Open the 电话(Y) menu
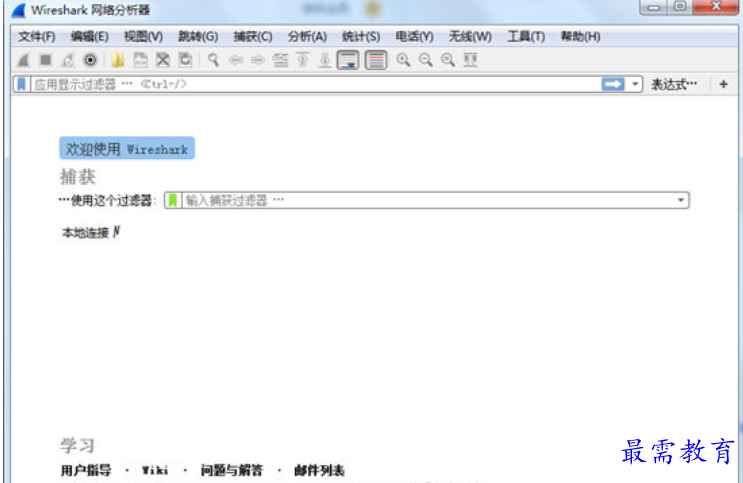Screen dimensions: 743x483 tap(414, 36)
